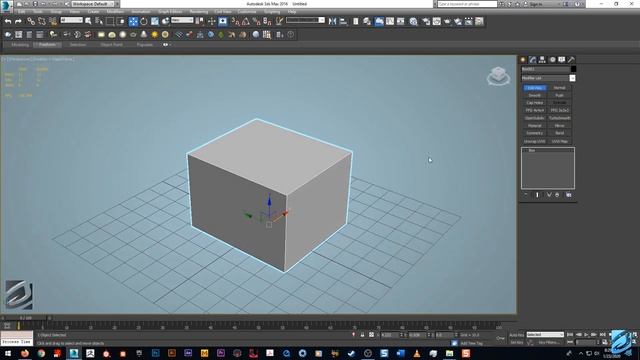Open Edit Named Selection Sets icon
The image size is (640, 360).
coord(280,21)
